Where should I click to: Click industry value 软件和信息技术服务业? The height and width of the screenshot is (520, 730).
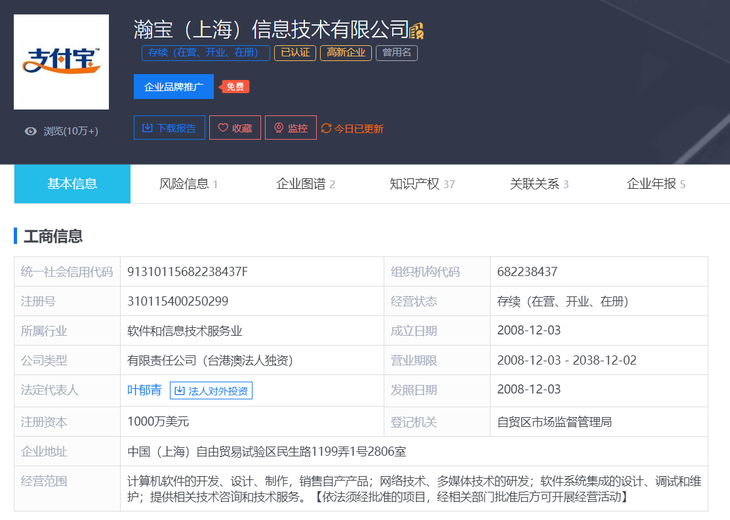pos(185,331)
